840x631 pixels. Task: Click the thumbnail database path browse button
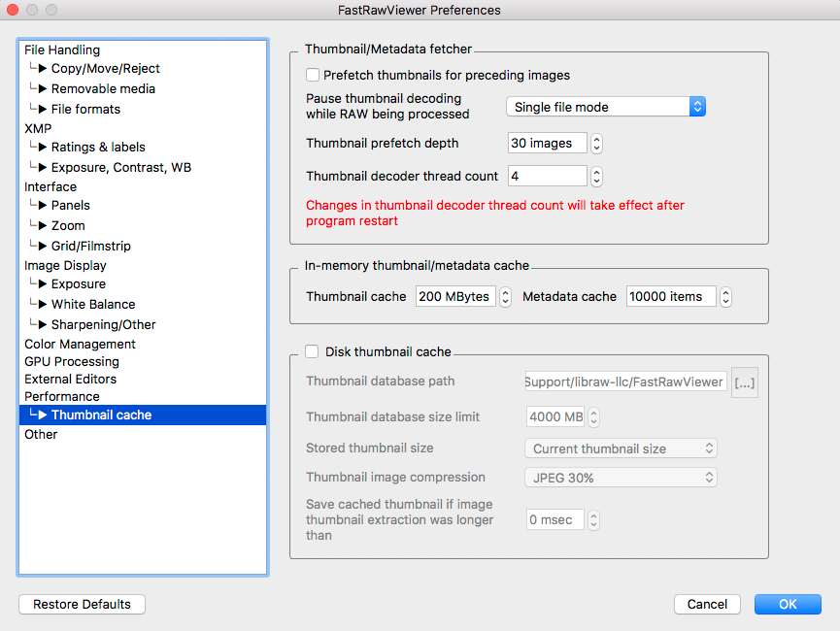pos(744,382)
